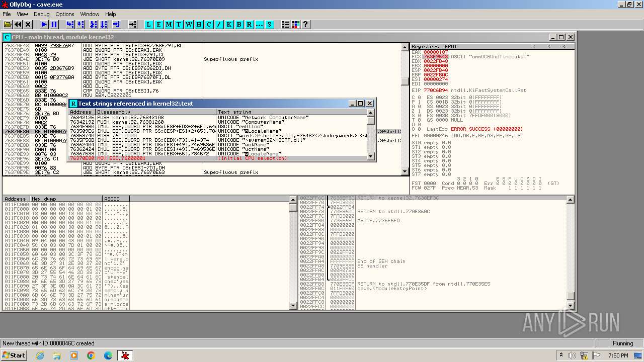Screen dimensions: 644x362
Task: Click the ASCII column header in dump
Action: tap(116, 199)
